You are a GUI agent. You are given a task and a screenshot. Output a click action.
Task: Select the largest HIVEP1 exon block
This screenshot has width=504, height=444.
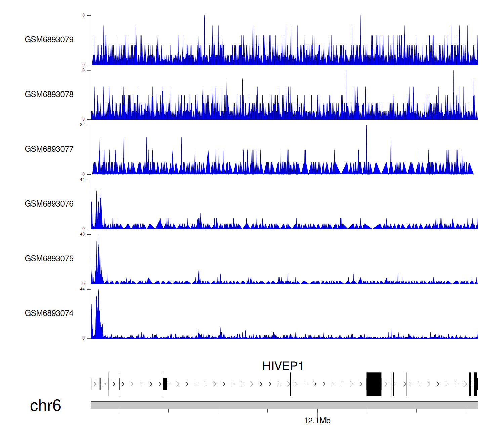point(374,384)
